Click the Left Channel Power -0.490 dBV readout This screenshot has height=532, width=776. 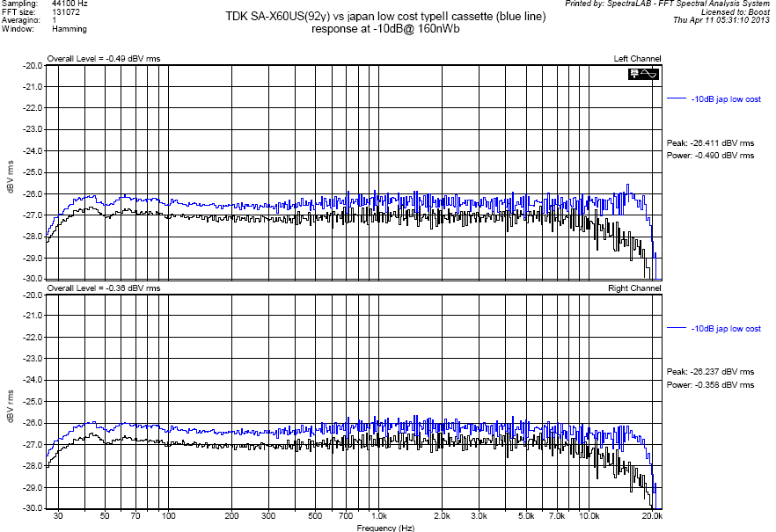click(x=710, y=156)
